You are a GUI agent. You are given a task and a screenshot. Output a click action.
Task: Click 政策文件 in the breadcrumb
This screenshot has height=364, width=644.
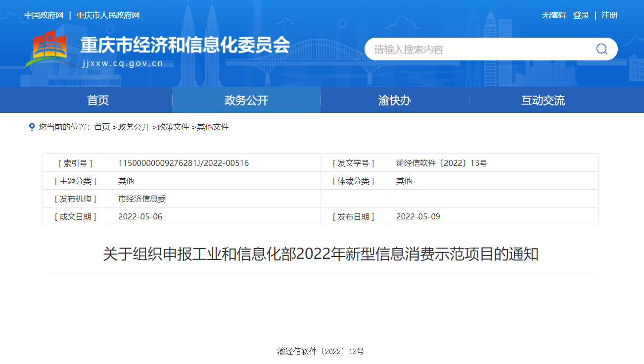coord(173,127)
